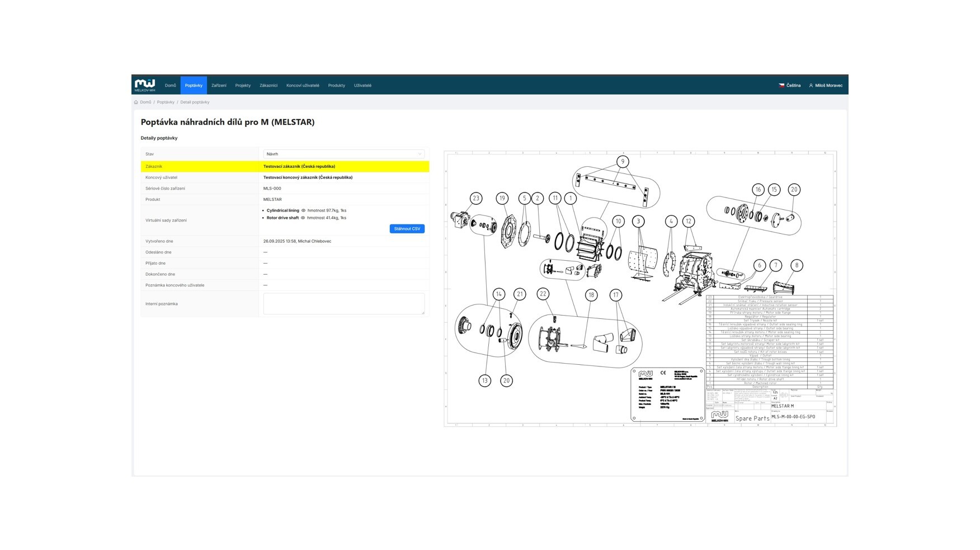Click the Domů breadcrumb link

145,102
